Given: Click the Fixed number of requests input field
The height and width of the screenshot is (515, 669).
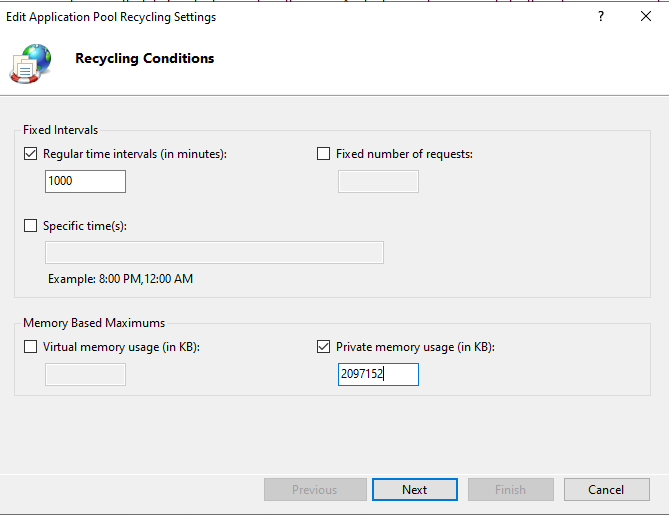Looking at the screenshot, I should (x=378, y=181).
